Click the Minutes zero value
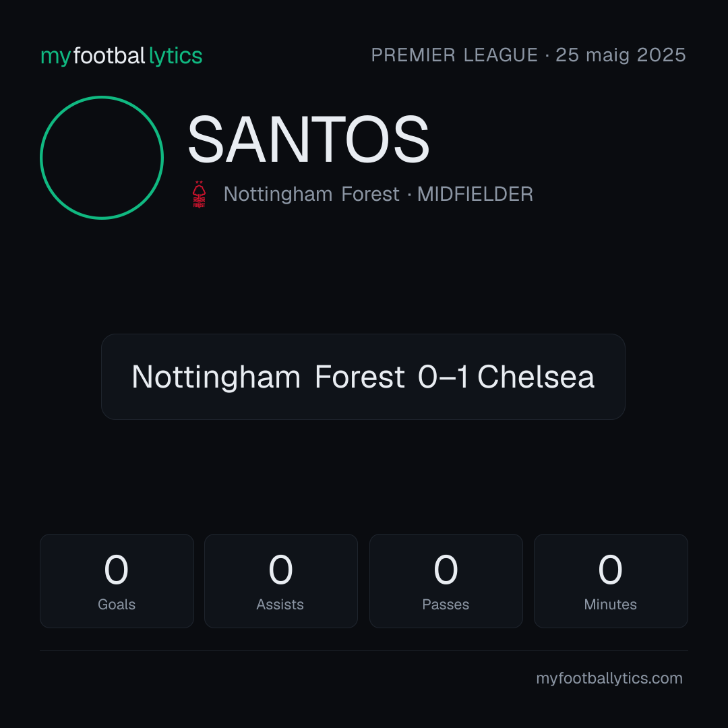Screen dimensions: 728x728 coord(610,570)
